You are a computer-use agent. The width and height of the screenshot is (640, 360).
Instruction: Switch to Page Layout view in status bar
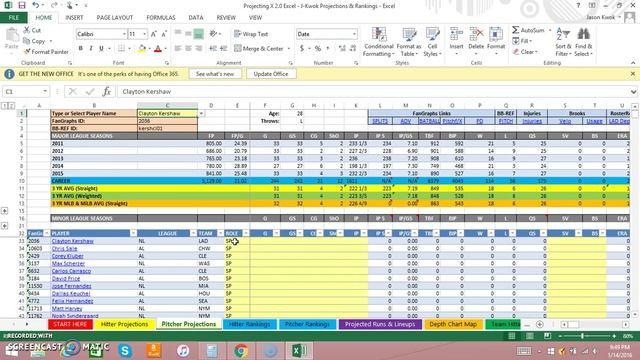click(529, 336)
